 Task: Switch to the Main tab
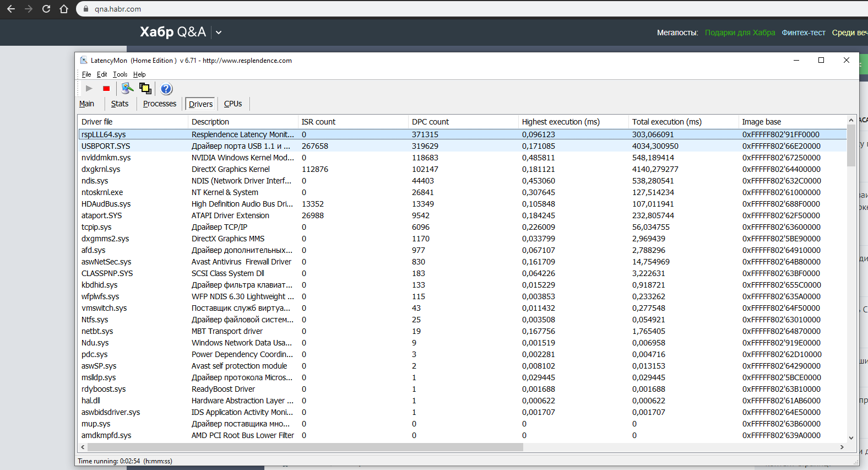pyautogui.click(x=86, y=104)
